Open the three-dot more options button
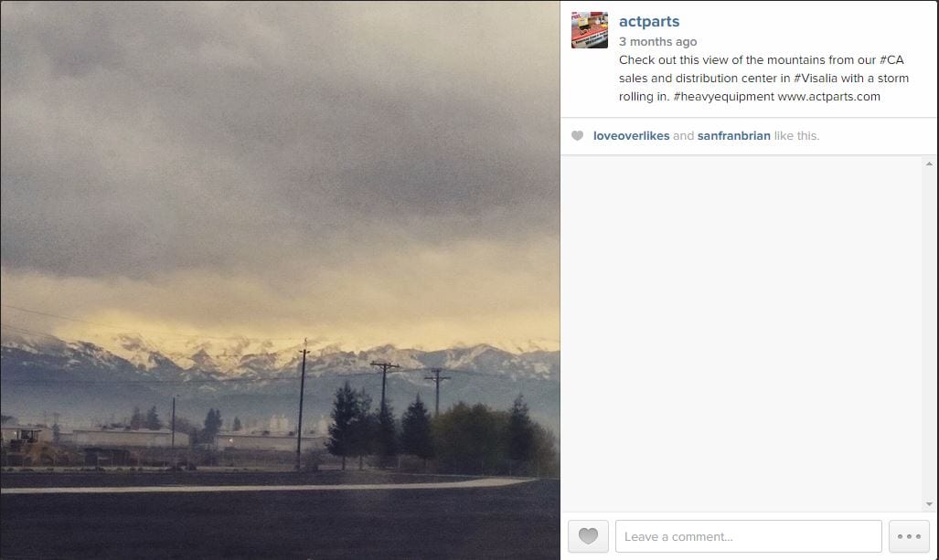This screenshot has height=560, width=939. click(909, 536)
